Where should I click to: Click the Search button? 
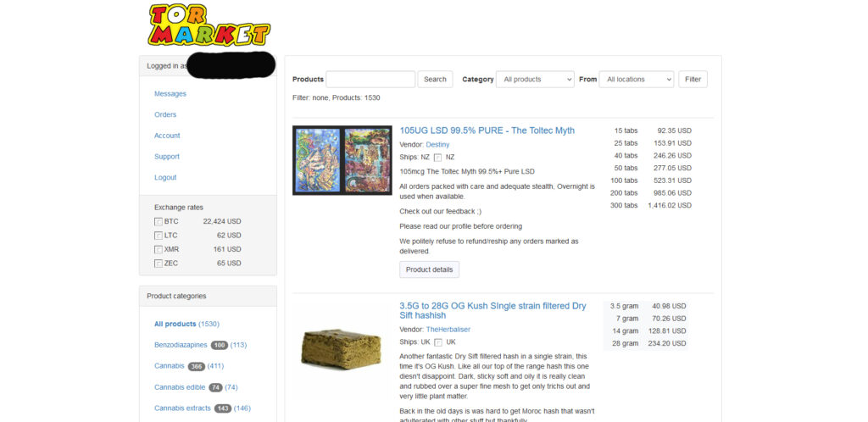click(435, 79)
